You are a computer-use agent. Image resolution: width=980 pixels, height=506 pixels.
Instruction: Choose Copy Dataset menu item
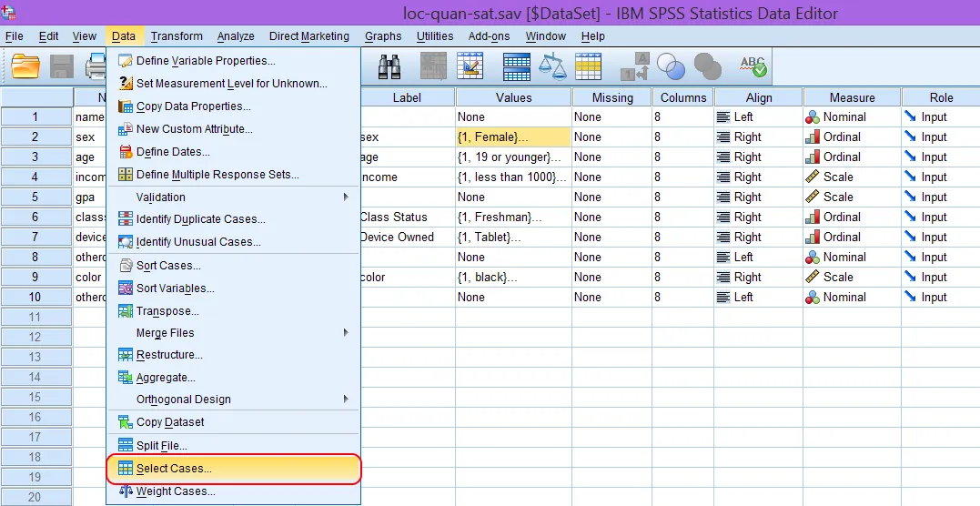pyautogui.click(x=234, y=422)
